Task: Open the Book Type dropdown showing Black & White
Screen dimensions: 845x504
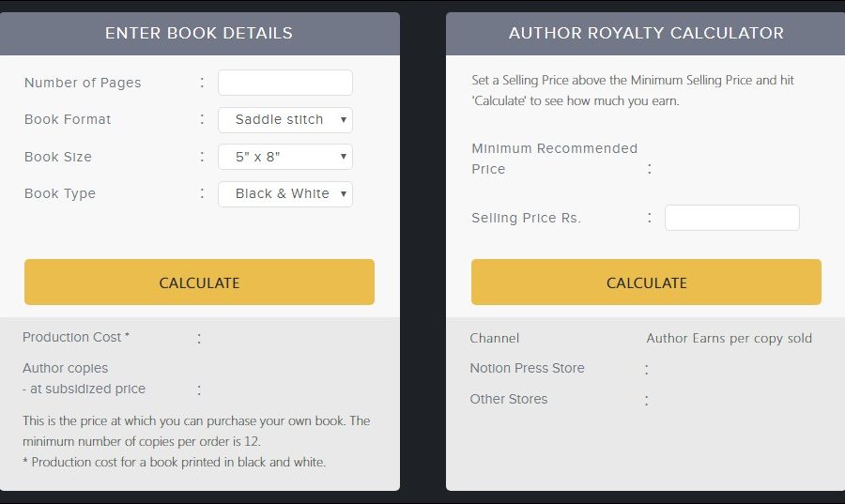Action: coord(284,193)
